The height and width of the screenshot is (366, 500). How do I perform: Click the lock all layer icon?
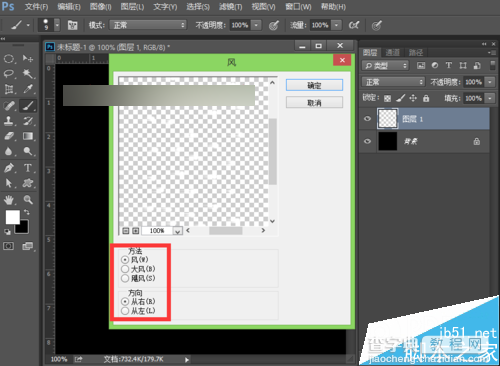point(426,98)
